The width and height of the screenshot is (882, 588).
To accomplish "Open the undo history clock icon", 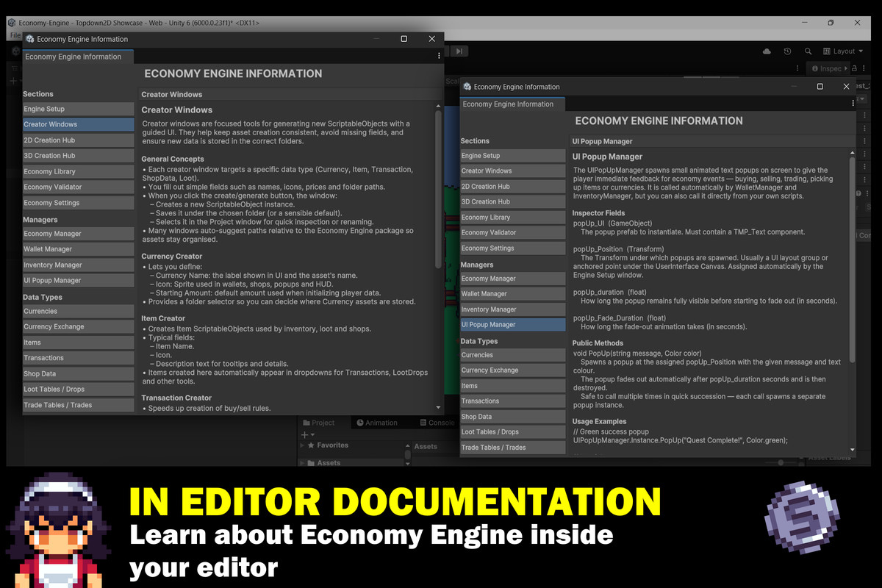I will [x=788, y=51].
